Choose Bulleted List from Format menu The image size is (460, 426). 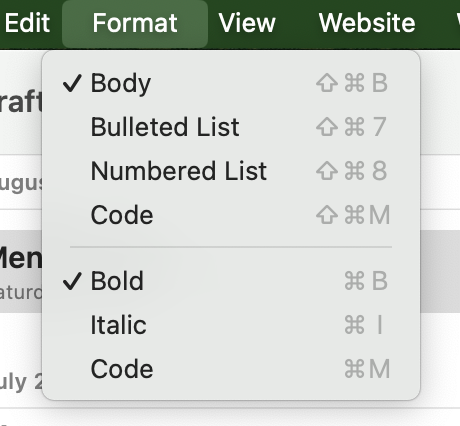tap(231, 127)
